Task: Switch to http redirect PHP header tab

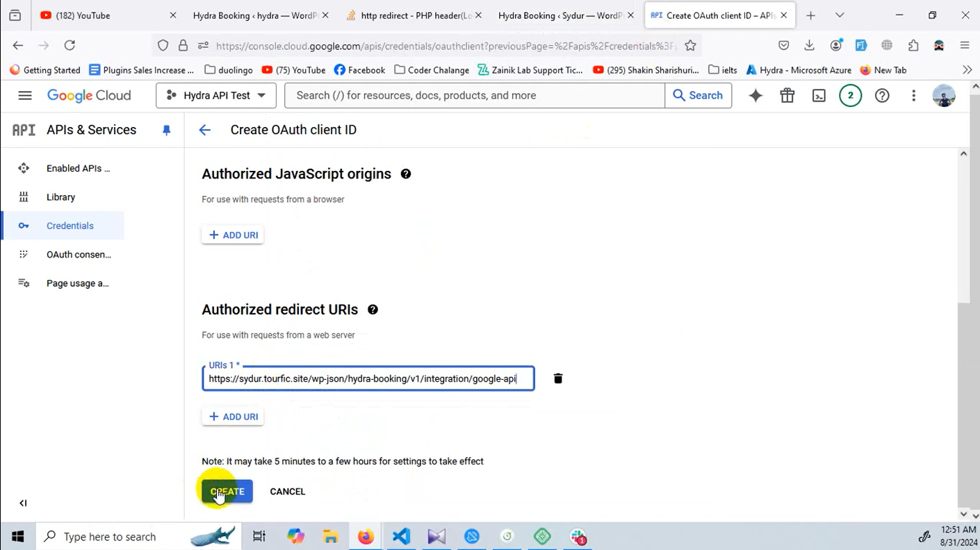Action: [414, 15]
